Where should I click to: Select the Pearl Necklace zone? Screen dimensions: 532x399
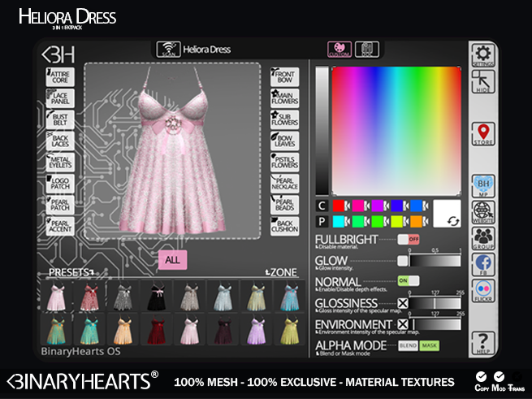point(284,184)
